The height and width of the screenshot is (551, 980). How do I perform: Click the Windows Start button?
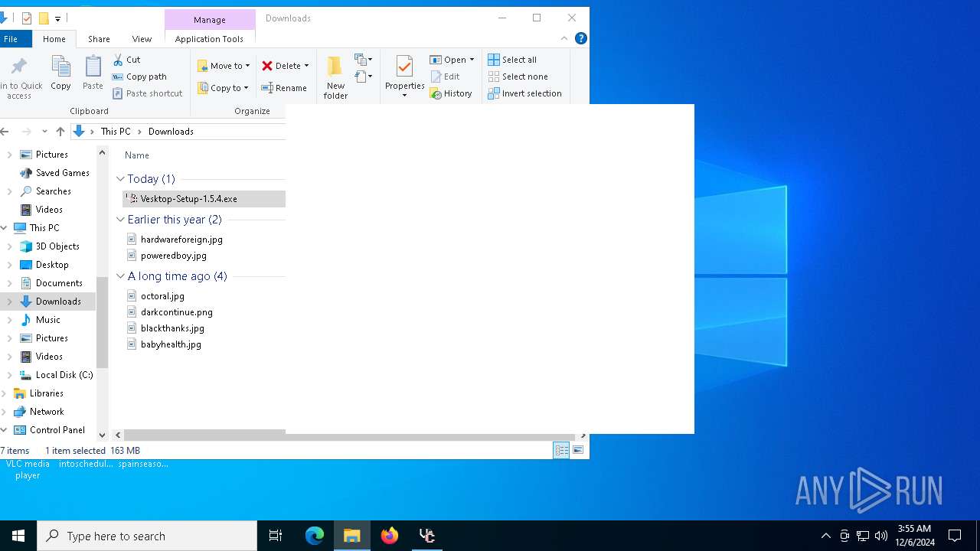pos(18,536)
